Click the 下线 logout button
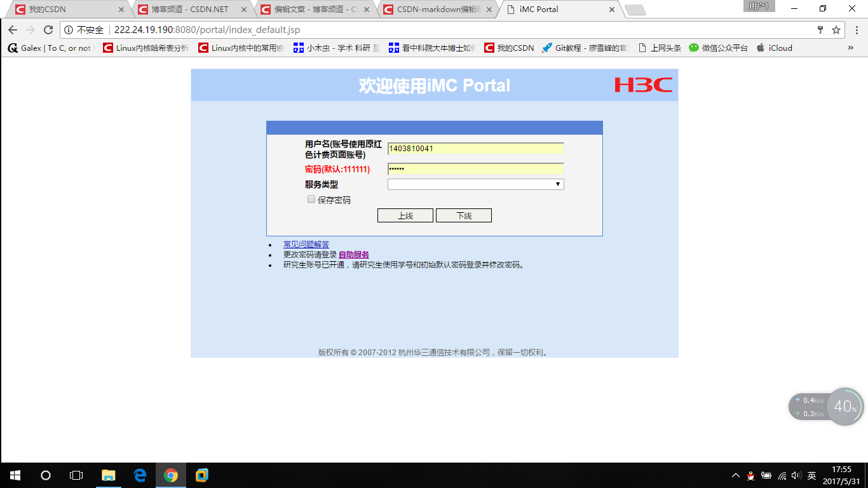 (464, 215)
